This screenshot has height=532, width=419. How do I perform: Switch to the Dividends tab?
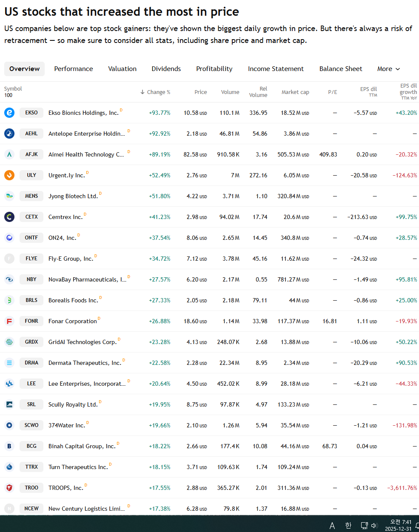coord(166,69)
